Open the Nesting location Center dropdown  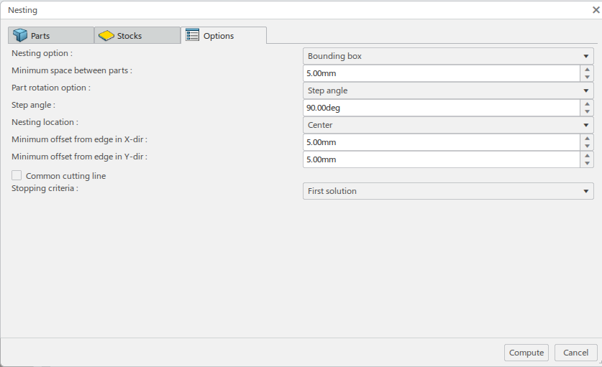click(448, 125)
